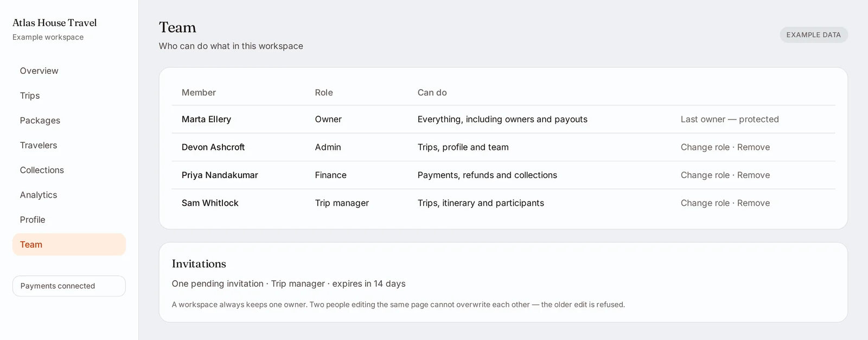
Task: Select member name Marta Ellery
Action: (x=206, y=119)
